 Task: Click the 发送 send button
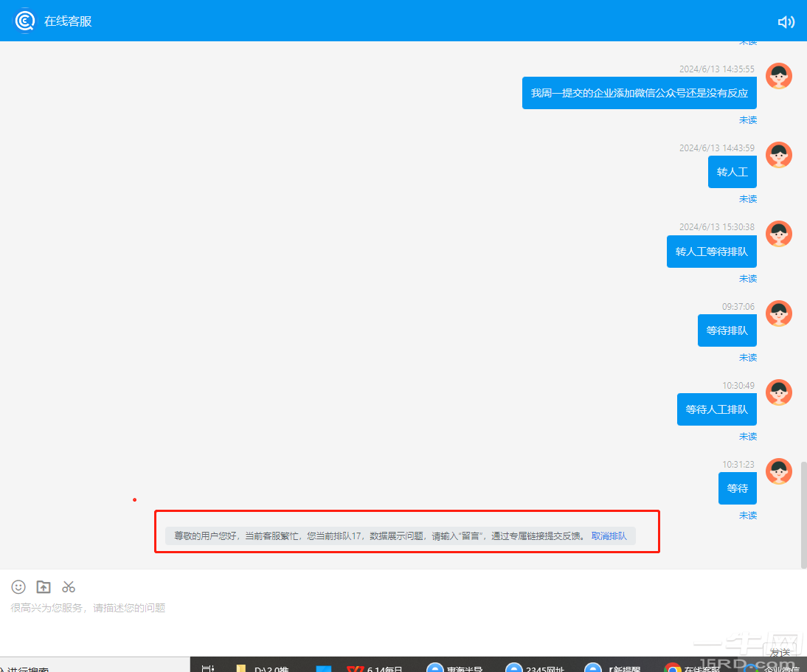click(780, 652)
